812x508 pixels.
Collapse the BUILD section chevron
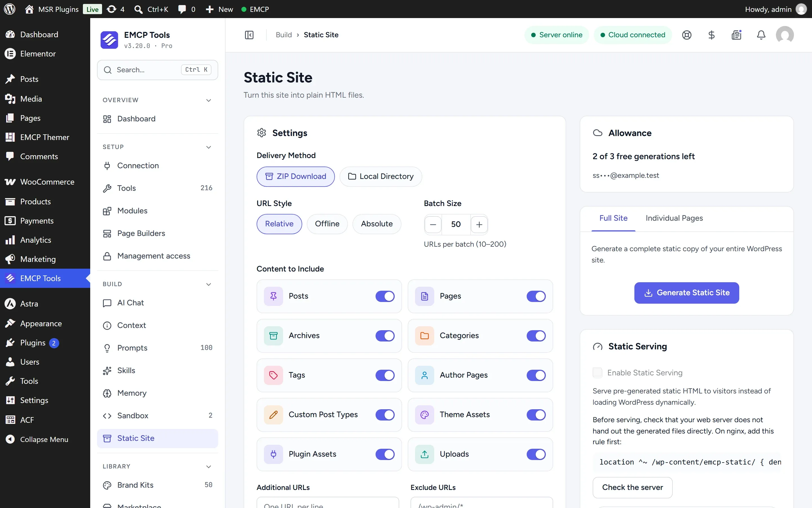tap(208, 284)
